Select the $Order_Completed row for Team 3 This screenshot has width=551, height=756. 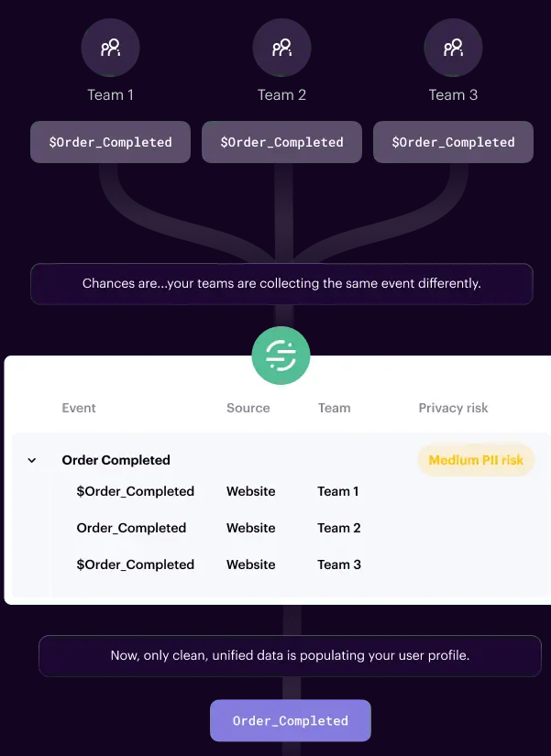[281, 564]
